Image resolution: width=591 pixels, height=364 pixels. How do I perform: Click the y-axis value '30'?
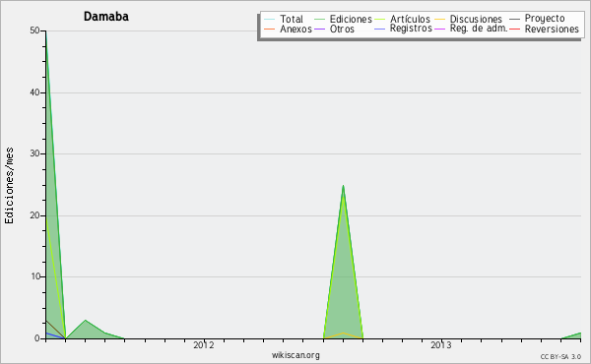[35, 153]
